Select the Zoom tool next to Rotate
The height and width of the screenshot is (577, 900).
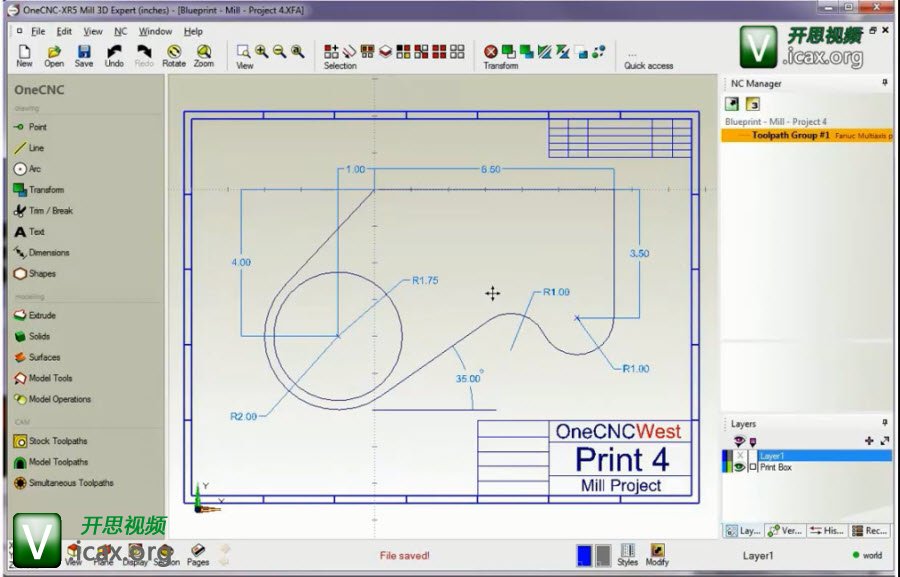pyautogui.click(x=204, y=56)
